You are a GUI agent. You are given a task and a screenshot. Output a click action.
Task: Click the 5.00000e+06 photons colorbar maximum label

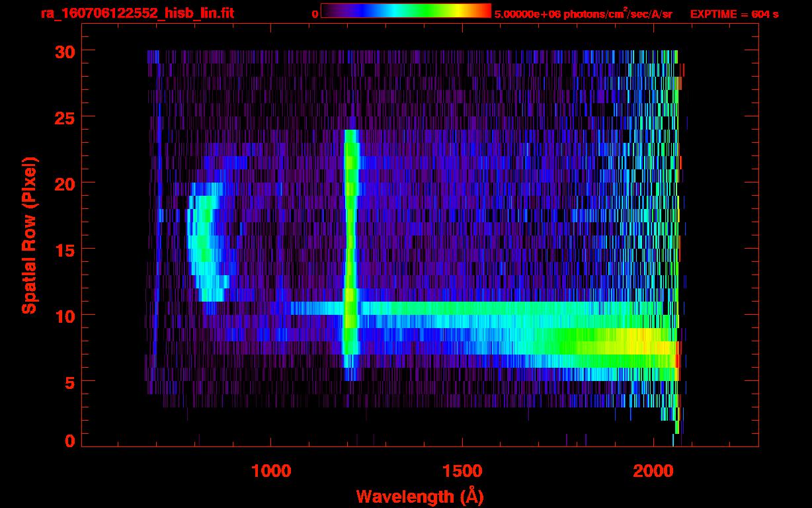[x=583, y=14]
